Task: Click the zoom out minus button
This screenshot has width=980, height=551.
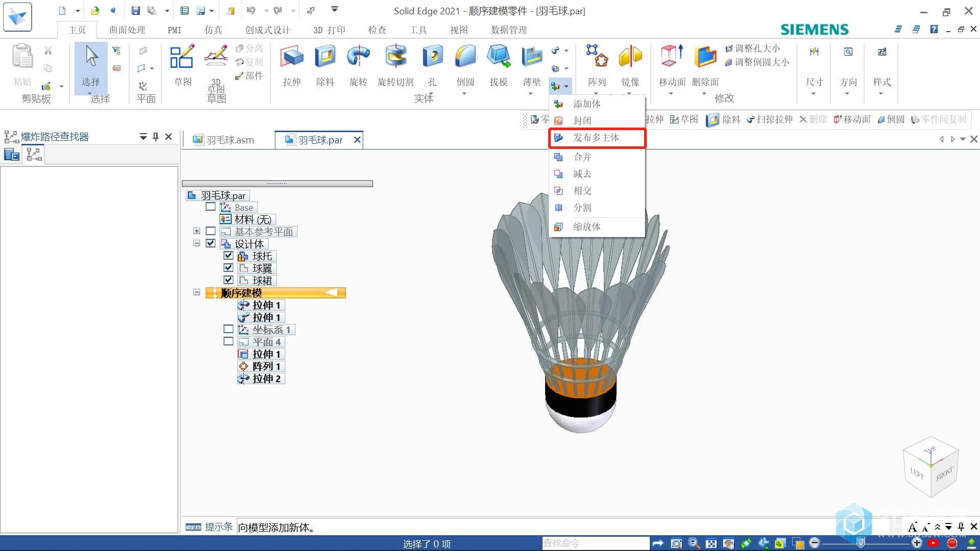Action: point(815,543)
